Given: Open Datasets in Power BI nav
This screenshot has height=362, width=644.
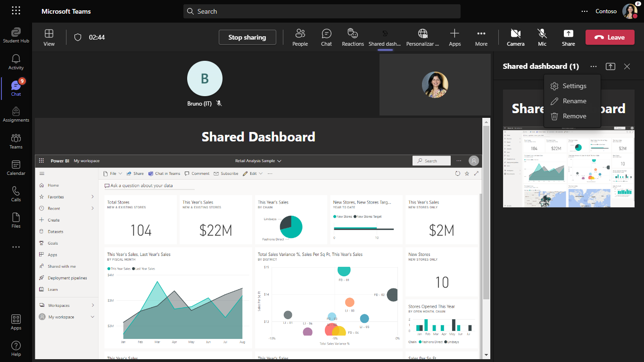Looking at the screenshot, I should pos(55,231).
